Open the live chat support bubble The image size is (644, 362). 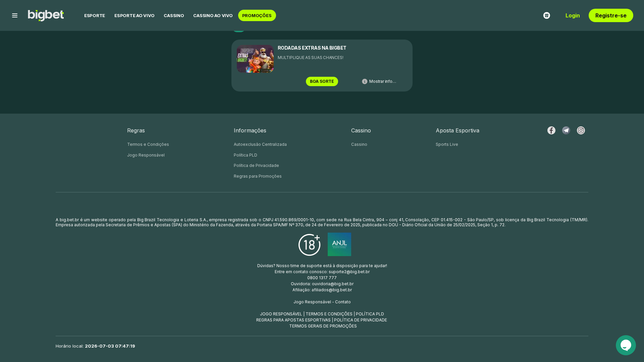[x=626, y=345]
